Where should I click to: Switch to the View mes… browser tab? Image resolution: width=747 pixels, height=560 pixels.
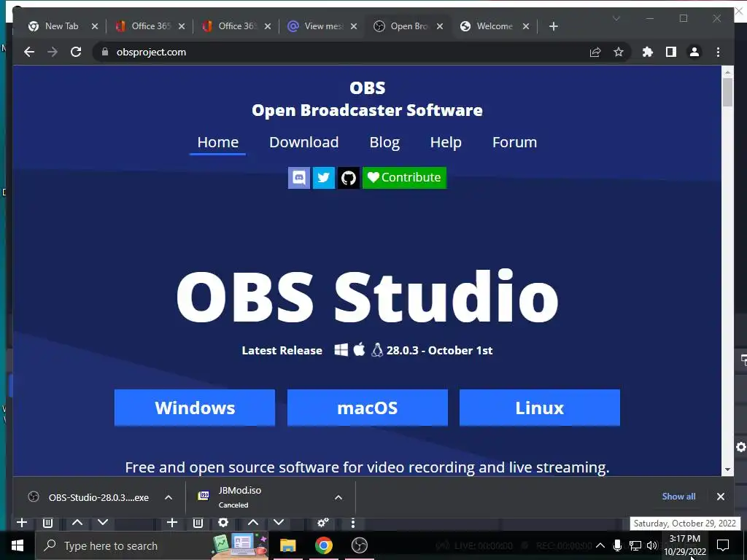[x=322, y=26]
